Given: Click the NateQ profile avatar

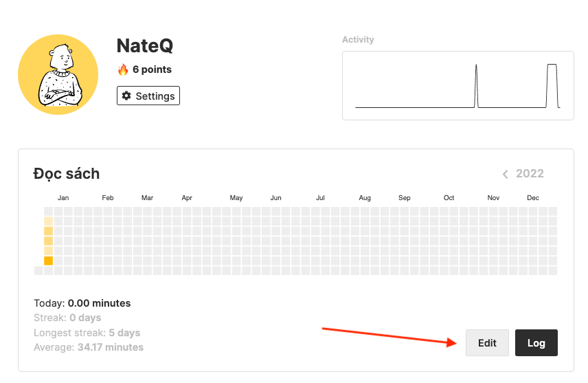Looking at the screenshot, I should click(59, 74).
